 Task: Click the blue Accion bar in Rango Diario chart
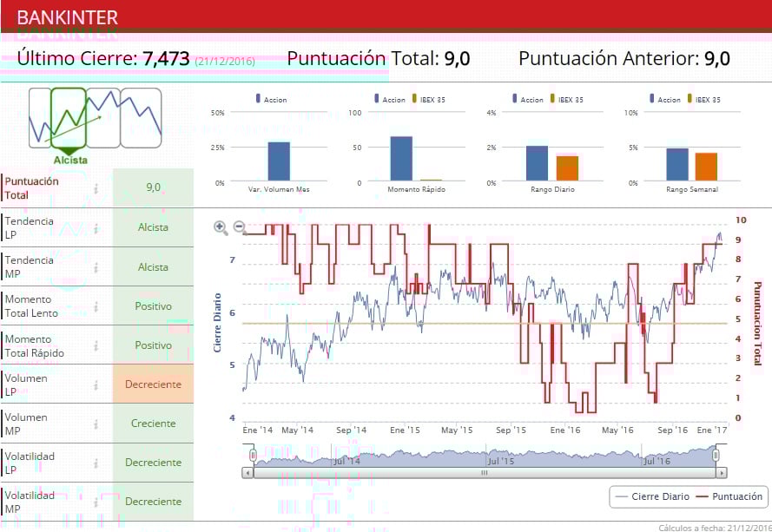(x=538, y=163)
